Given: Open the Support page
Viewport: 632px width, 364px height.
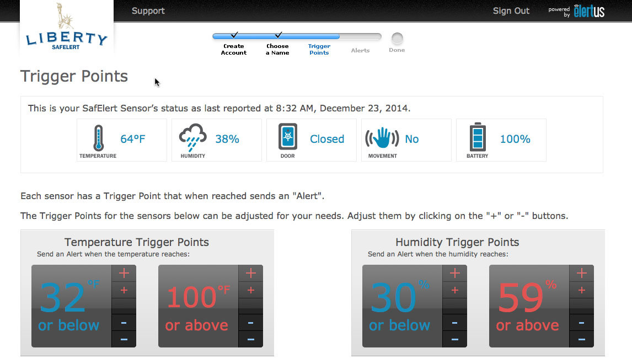Looking at the screenshot, I should point(148,11).
